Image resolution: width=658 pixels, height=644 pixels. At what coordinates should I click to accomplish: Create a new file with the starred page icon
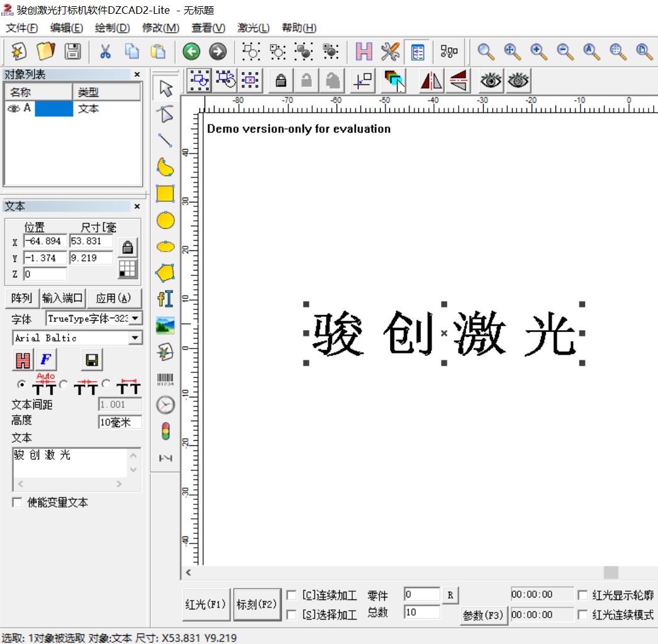pyautogui.click(x=18, y=52)
